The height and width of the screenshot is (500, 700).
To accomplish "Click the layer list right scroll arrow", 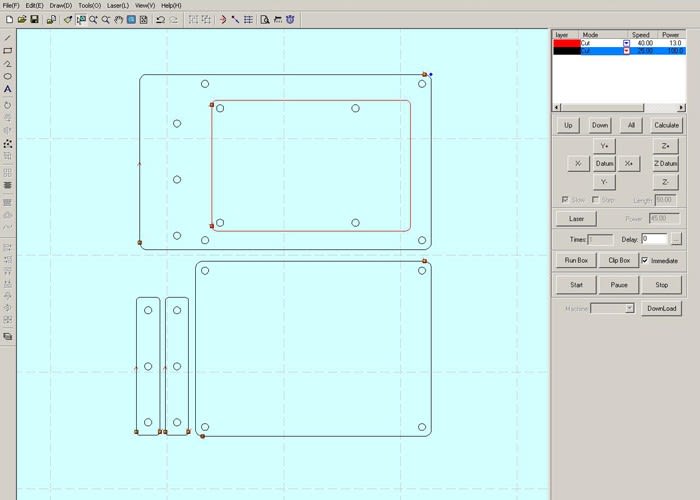I will (682, 108).
